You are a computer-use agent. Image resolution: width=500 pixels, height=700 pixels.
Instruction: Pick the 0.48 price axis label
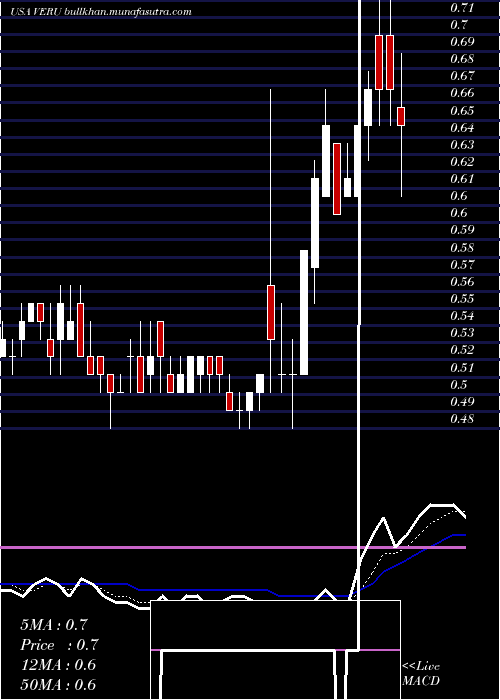(462, 419)
